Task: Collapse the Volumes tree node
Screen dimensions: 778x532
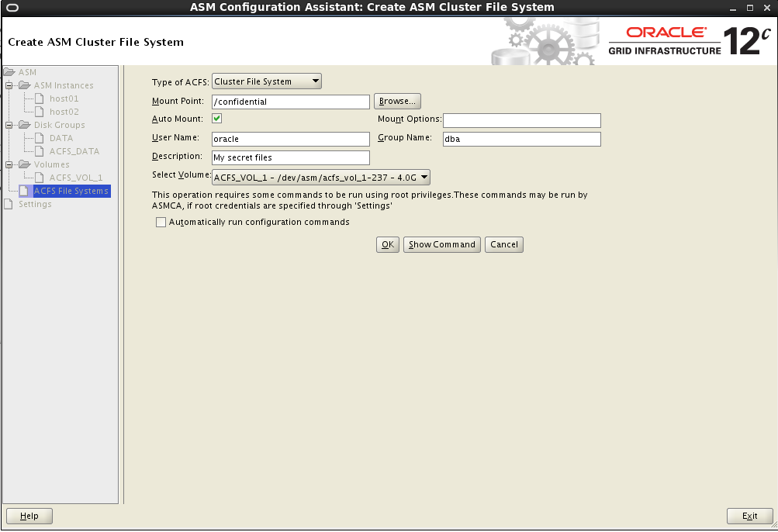Action: point(9,164)
